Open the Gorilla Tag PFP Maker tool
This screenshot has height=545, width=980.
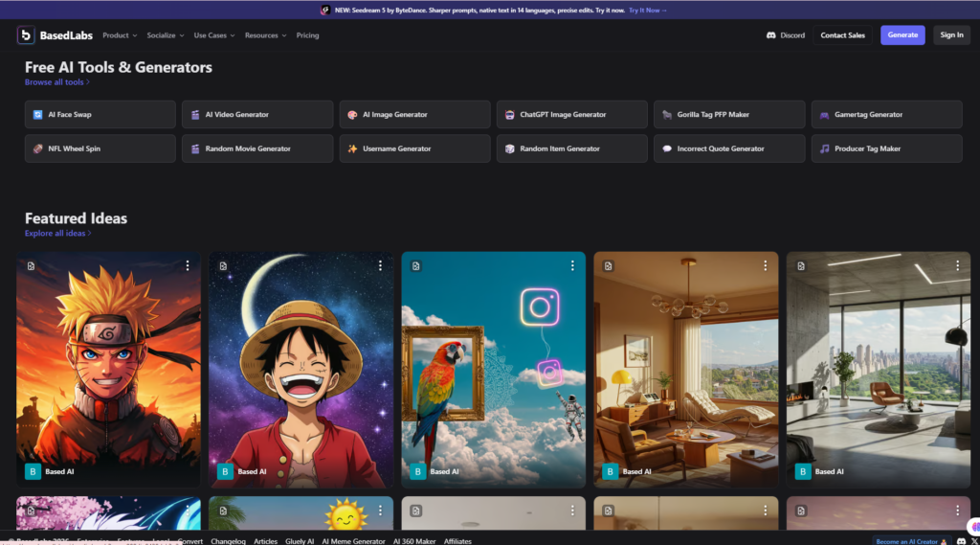[729, 115]
